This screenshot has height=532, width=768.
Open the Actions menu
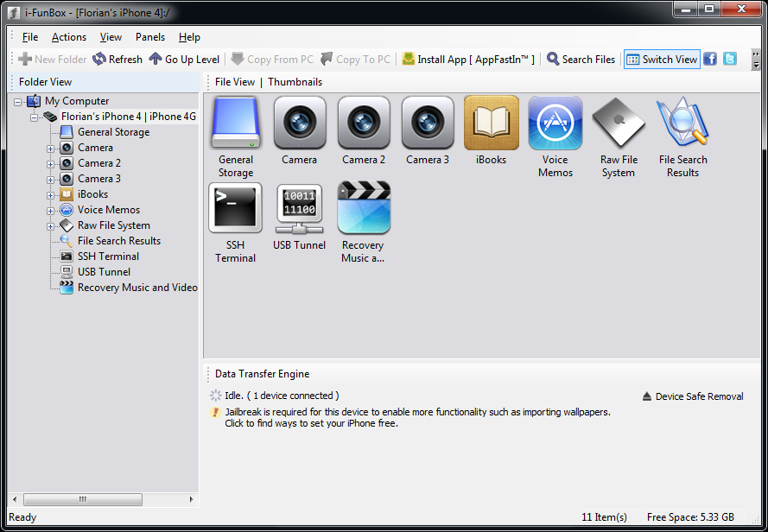point(69,37)
